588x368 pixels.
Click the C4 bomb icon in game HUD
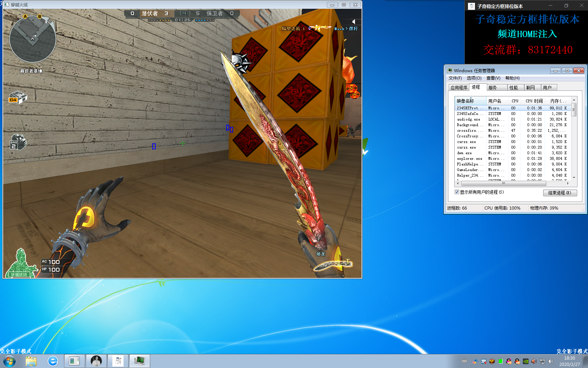point(18,97)
